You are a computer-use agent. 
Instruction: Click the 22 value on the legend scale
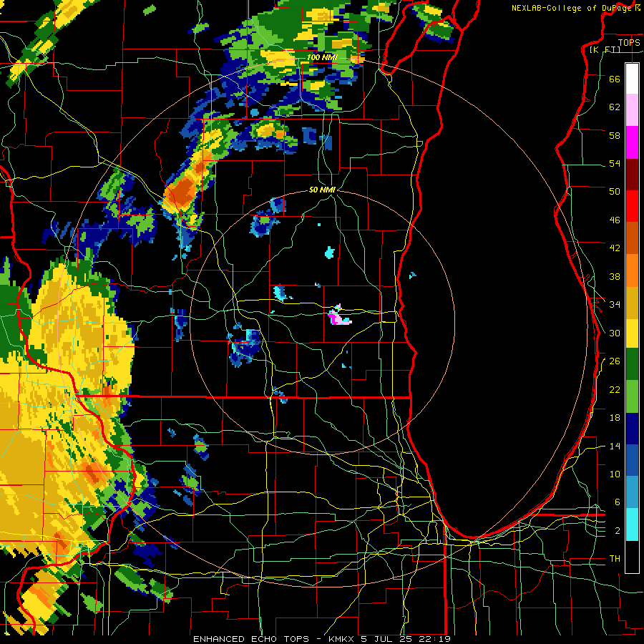(x=615, y=389)
